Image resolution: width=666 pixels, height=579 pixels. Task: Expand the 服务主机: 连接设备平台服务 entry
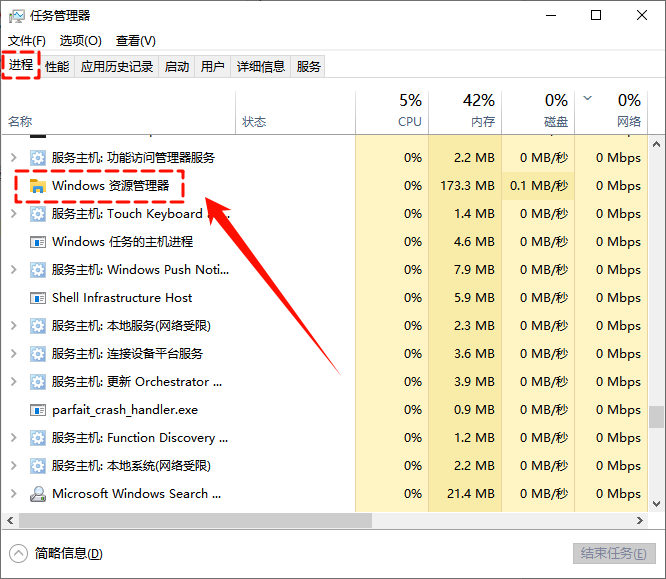coord(13,354)
